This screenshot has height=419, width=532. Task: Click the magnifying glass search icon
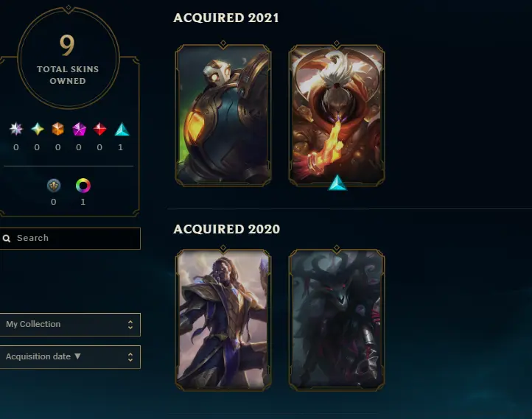[7, 239]
